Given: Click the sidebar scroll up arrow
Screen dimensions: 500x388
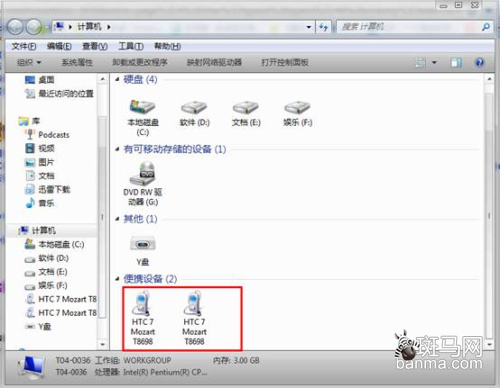Looking at the screenshot, I should (x=103, y=79).
